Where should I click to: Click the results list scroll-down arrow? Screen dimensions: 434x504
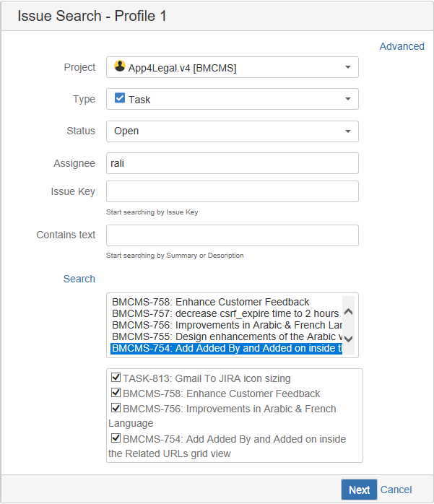pos(349,339)
